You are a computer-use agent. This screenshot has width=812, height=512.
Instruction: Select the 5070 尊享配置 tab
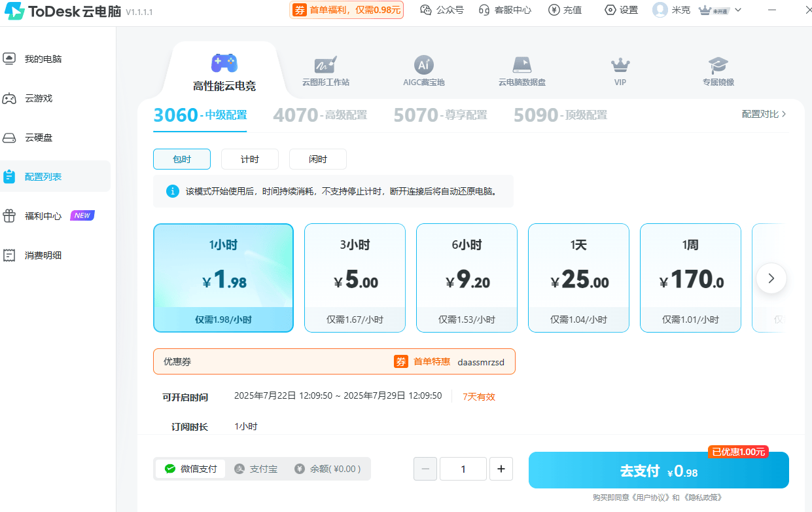[x=440, y=116]
